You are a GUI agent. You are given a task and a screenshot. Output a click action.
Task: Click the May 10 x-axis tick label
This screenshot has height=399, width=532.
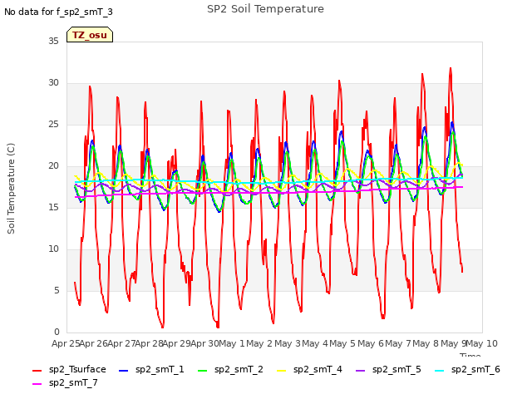pyautogui.click(x=482, y=343)
